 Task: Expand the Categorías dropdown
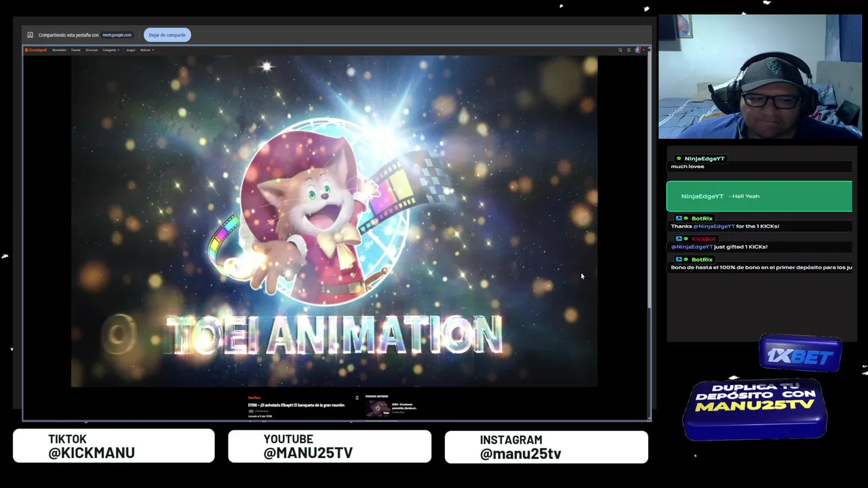[111, 49]
